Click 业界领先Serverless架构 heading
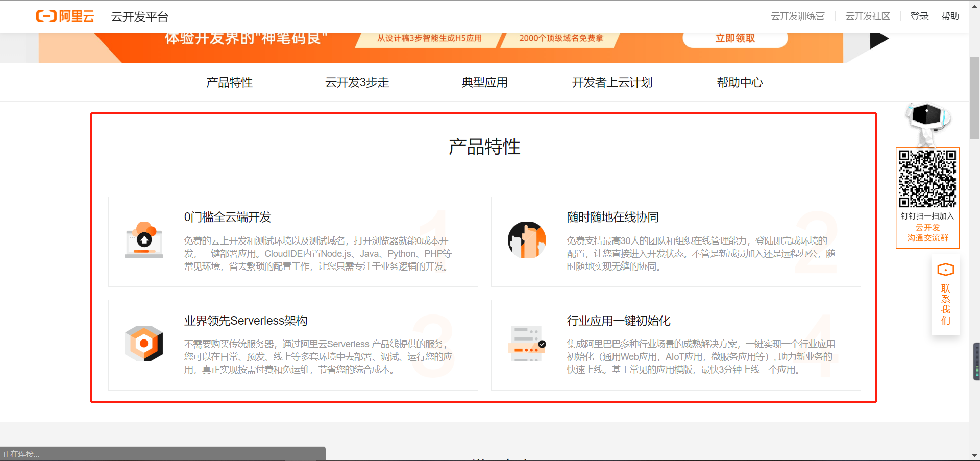This screenshot has height=461, width=980. coord(246,321)
